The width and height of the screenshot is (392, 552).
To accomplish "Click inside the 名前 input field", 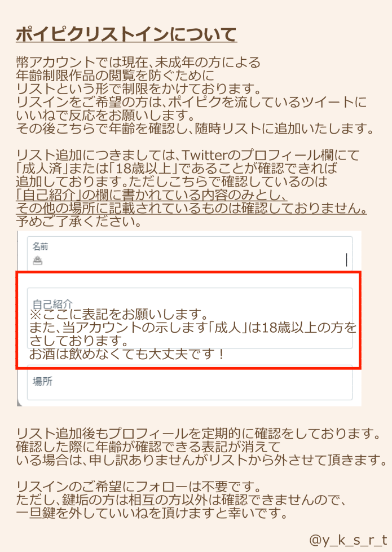I will point(190,254).
